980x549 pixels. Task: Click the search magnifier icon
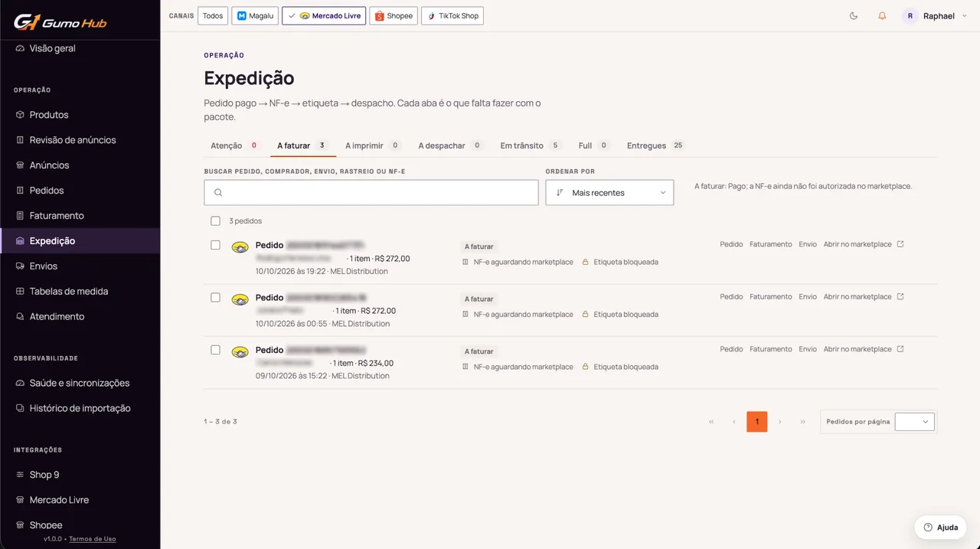[218, 193]
